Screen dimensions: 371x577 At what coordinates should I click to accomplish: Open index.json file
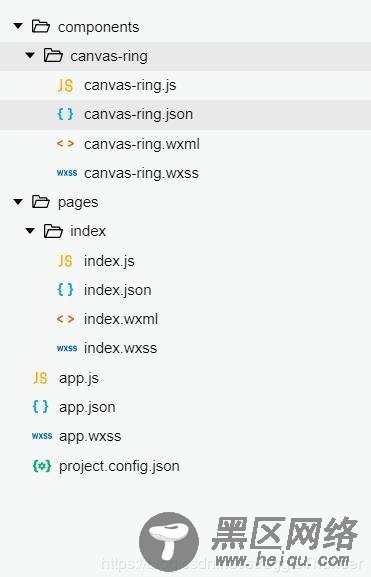pyautogui.click(x=117, y=290)
